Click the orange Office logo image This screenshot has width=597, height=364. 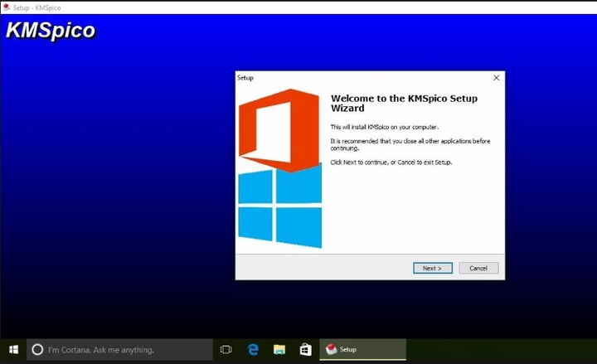pyautogui.click(x=279, y=130)
